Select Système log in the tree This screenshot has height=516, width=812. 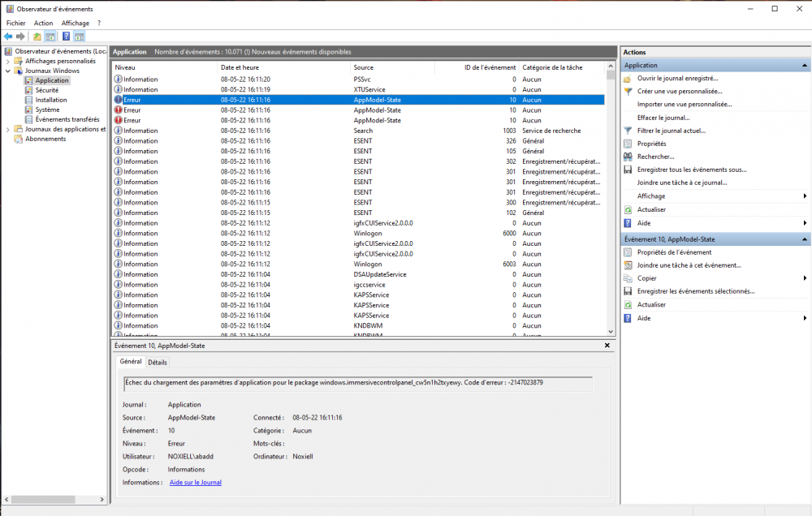[x=47, y=110]
